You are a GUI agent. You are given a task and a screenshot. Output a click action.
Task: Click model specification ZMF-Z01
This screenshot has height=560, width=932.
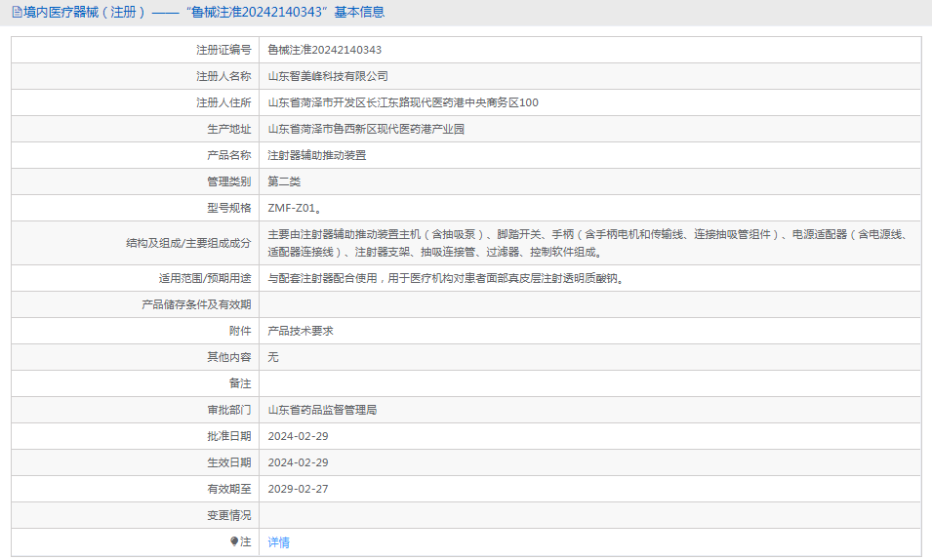pos(295,208)
